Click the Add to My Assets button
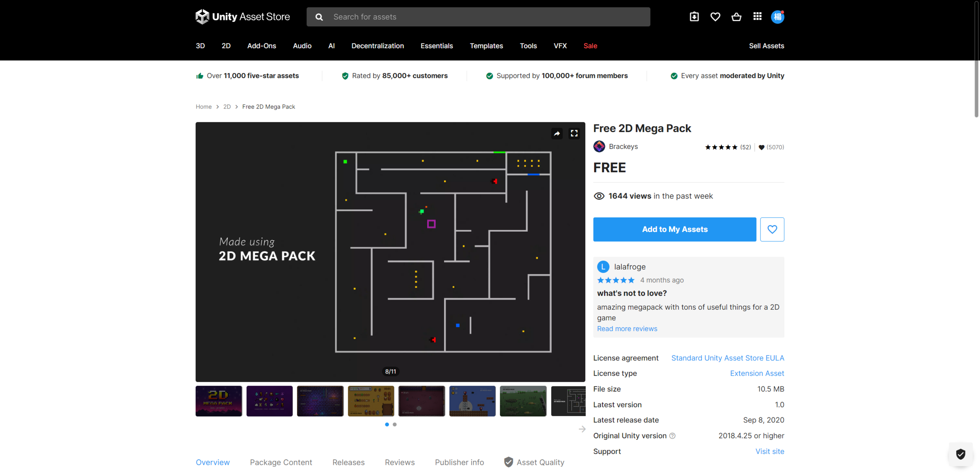Viewport: 980px width, 475px height. 674,229
